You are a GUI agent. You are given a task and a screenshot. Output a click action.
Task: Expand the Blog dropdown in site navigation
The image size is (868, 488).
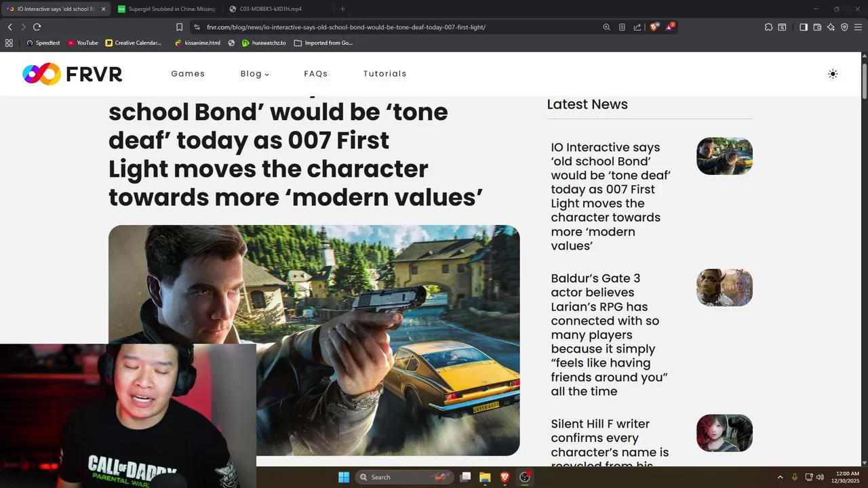pos(254,74)
